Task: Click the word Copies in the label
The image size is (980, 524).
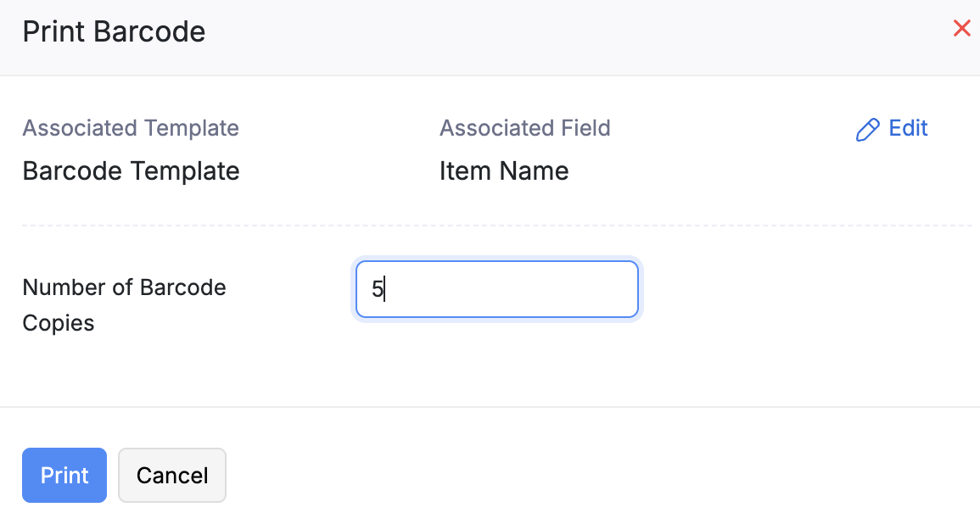Action: coord(58,323)
